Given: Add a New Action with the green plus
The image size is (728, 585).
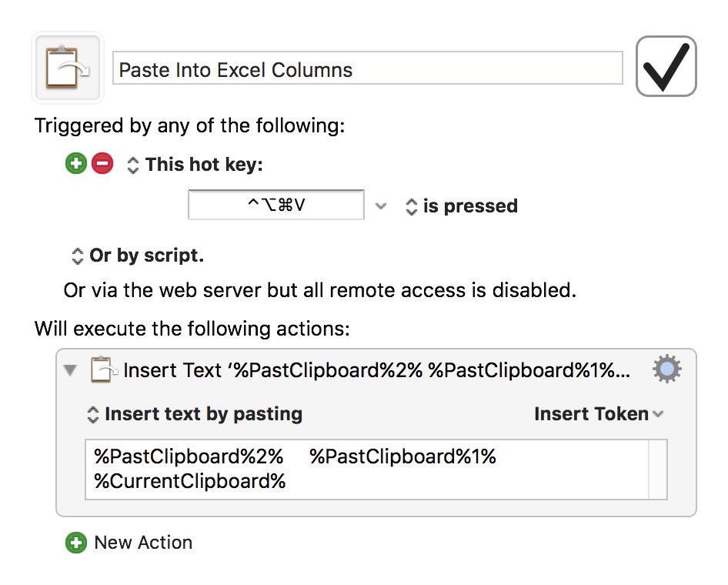Looking at the screenshot, I should point(76,543).
